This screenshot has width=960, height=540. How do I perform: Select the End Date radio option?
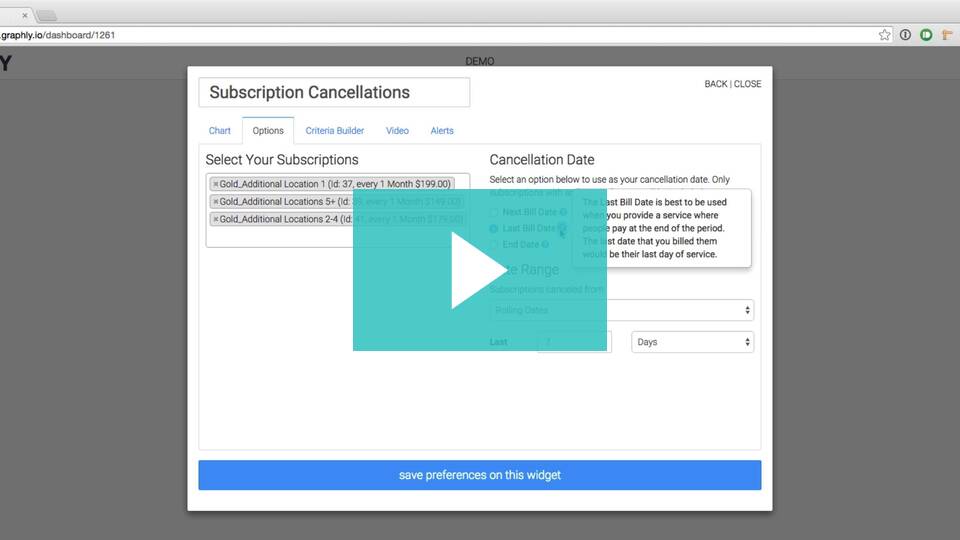point(493,245)
